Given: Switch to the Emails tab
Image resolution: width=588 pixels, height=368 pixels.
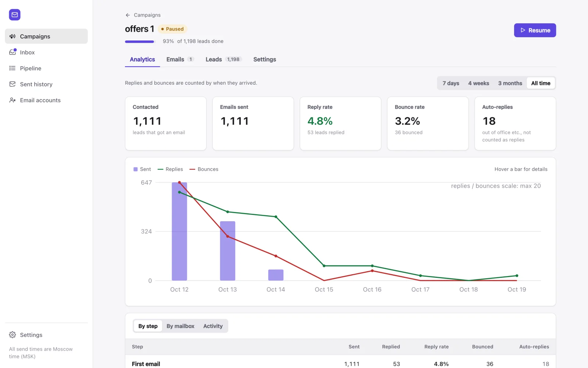Looking at the screenshot, I should [180, 59].
